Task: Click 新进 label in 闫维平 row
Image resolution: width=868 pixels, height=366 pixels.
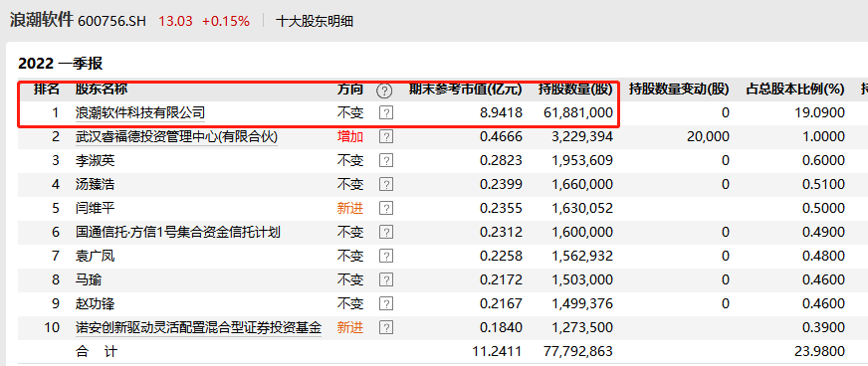Action: coord(350,209)
